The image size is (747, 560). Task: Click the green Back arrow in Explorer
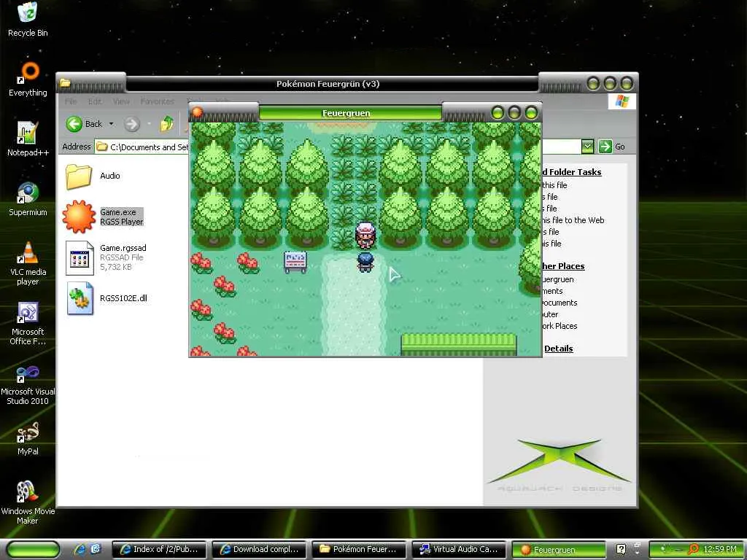(74, 124)
